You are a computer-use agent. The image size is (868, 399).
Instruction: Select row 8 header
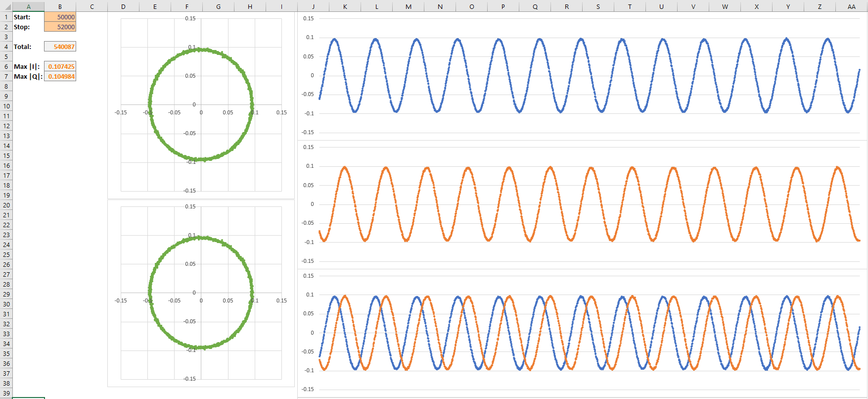point(6,86)
